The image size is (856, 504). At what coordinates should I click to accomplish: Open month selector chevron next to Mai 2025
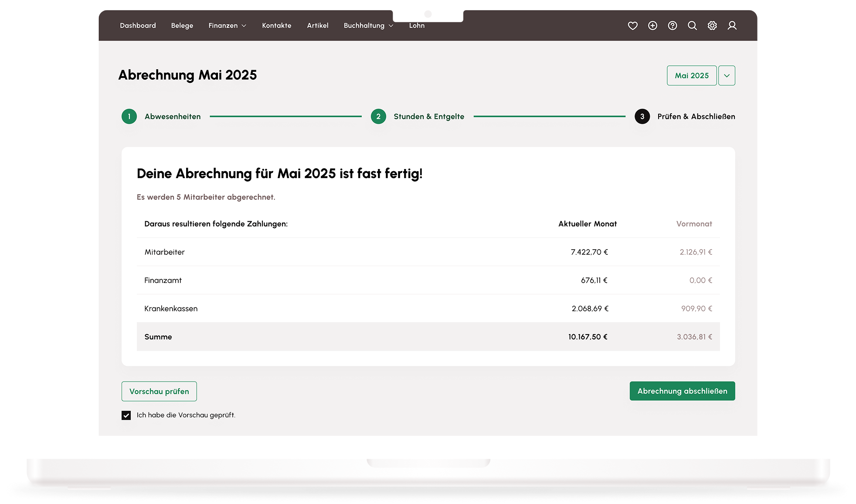pyautogui.click(x=727, y=75)
